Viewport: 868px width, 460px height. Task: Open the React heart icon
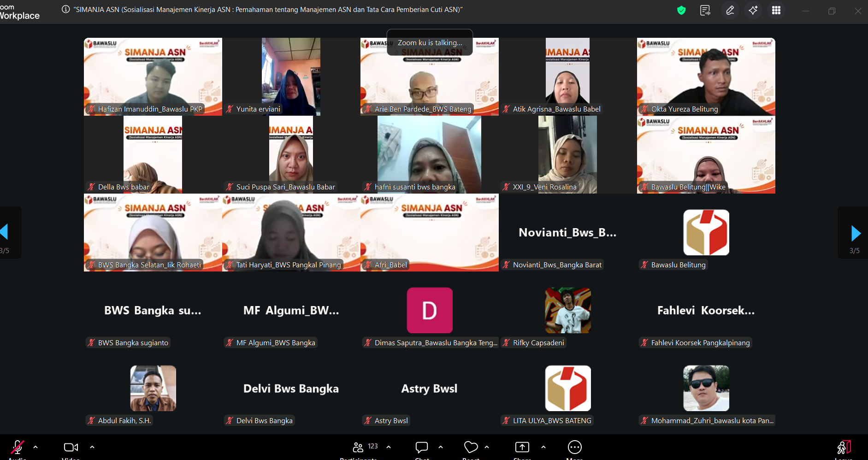tap(471, 447)
